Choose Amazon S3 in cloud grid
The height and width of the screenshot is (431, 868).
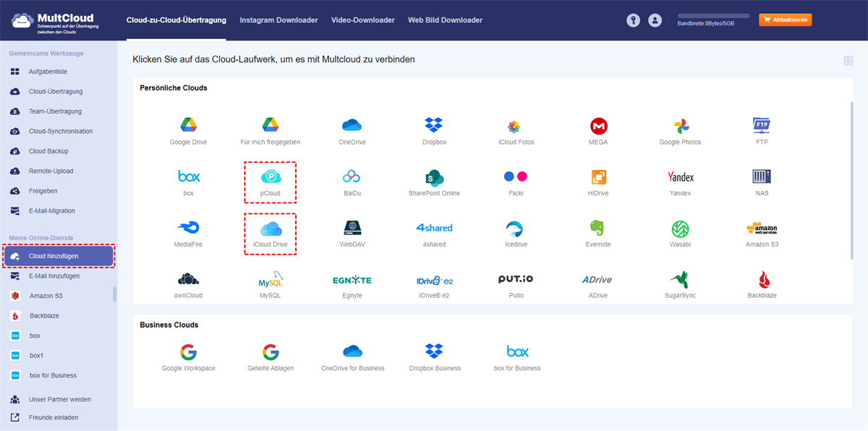click(762, 229)
